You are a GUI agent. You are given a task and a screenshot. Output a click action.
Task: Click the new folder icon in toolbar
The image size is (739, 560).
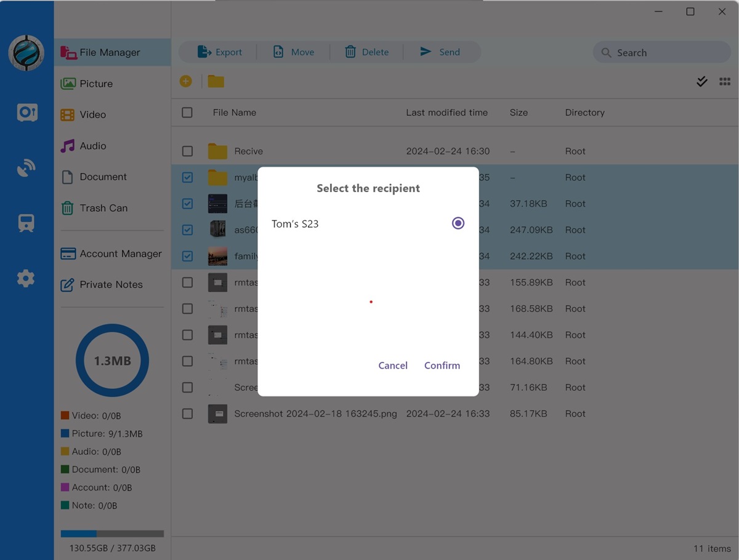[x=216, y=81]
